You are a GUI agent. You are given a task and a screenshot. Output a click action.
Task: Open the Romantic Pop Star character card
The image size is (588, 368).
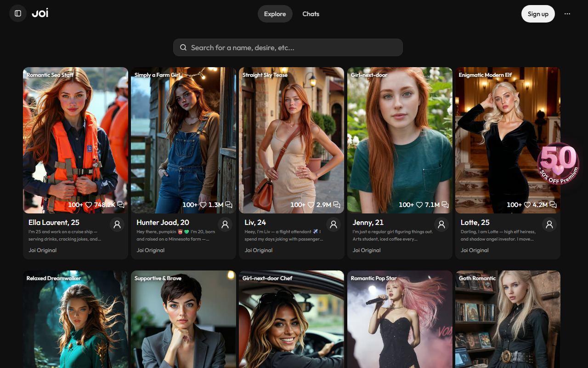pyautogui.click(x=400, y=319)
